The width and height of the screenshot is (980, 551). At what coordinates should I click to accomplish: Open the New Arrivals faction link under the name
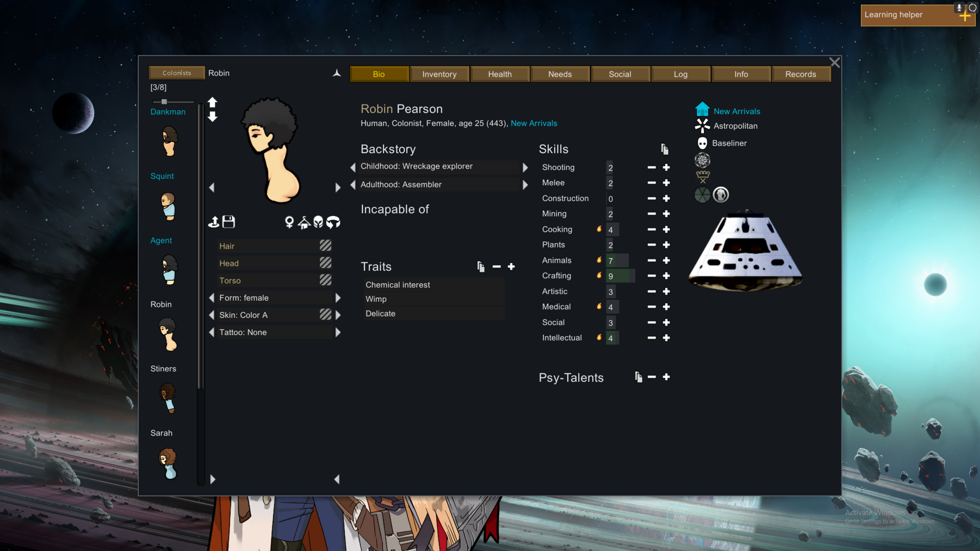coord(534,124)
